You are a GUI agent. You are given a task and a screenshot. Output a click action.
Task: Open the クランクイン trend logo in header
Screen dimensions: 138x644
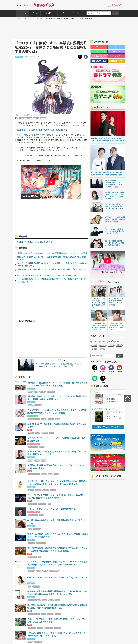113,5
